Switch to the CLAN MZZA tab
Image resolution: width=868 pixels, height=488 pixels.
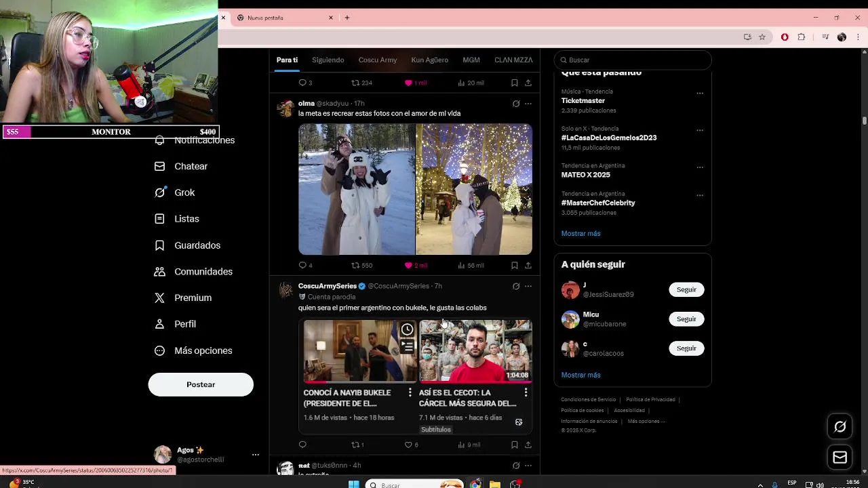click(513, 60)
